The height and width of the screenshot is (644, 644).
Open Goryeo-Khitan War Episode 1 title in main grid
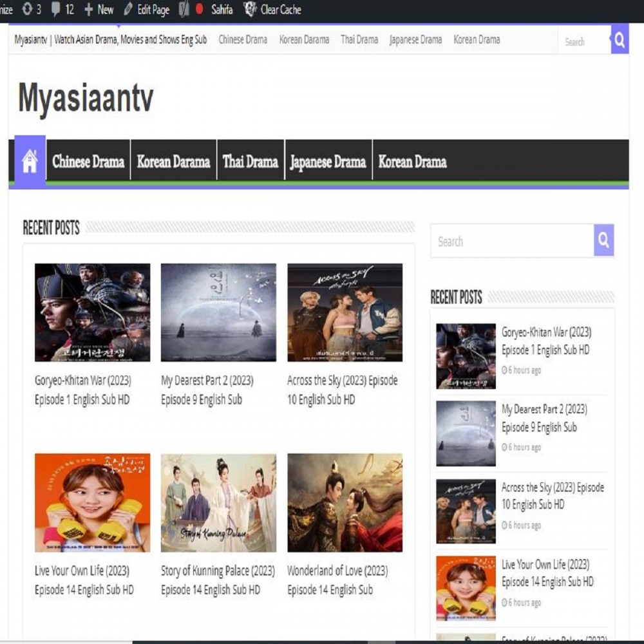[83, 390]
